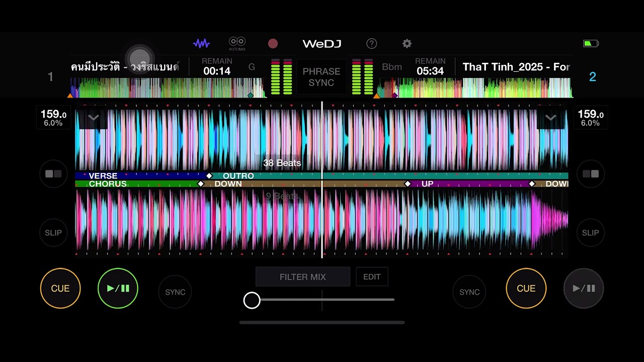Enable SYNC on deck 2

coord(469,292)
